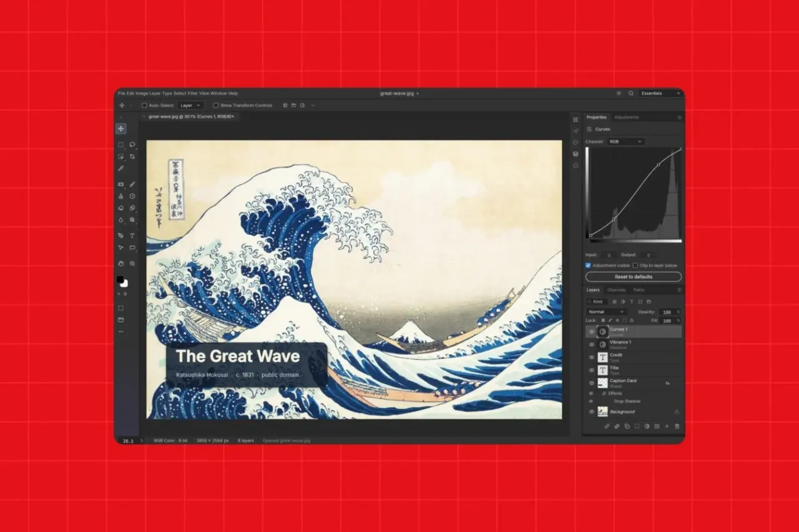This screenshot has height=532, width=799.
Task: Click the fx badge on Caption Card layer
Action: [x=667, y=383]
